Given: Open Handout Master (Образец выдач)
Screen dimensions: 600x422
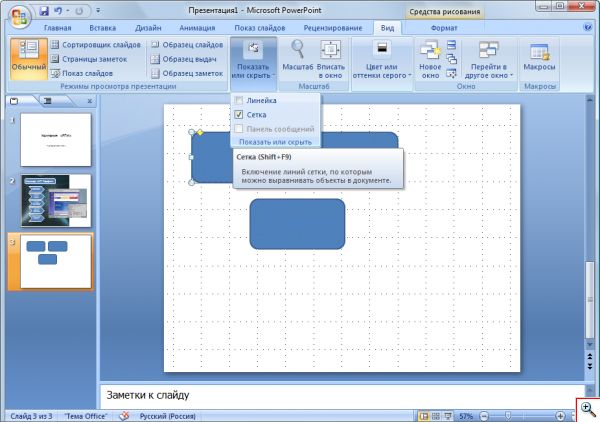Looking at the screenshot, I should click(x=184, y=59).
